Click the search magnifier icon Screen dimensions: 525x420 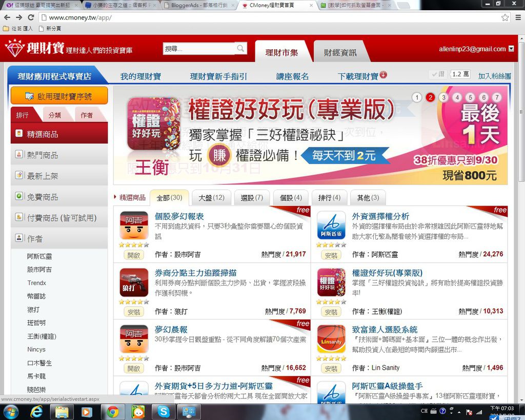[240, 49]
